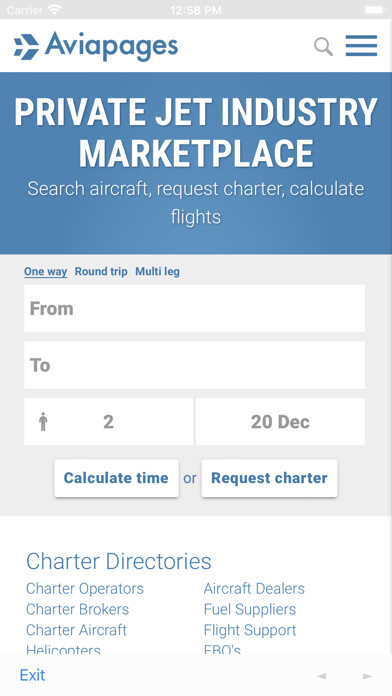This screenshot has width=392, height=696.
Task: Select the One way trip option
Action: click(46, 272)
